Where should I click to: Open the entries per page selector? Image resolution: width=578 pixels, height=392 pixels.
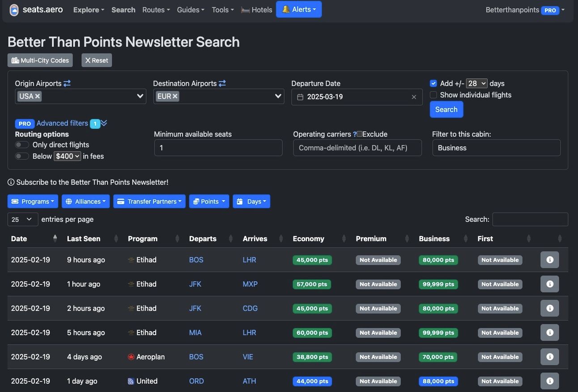click(22, 219)
